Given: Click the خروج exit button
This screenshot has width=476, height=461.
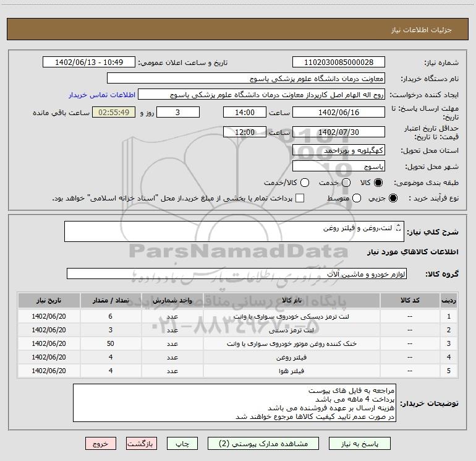Looking at the screenshot, I should click(x=101, y=444).
